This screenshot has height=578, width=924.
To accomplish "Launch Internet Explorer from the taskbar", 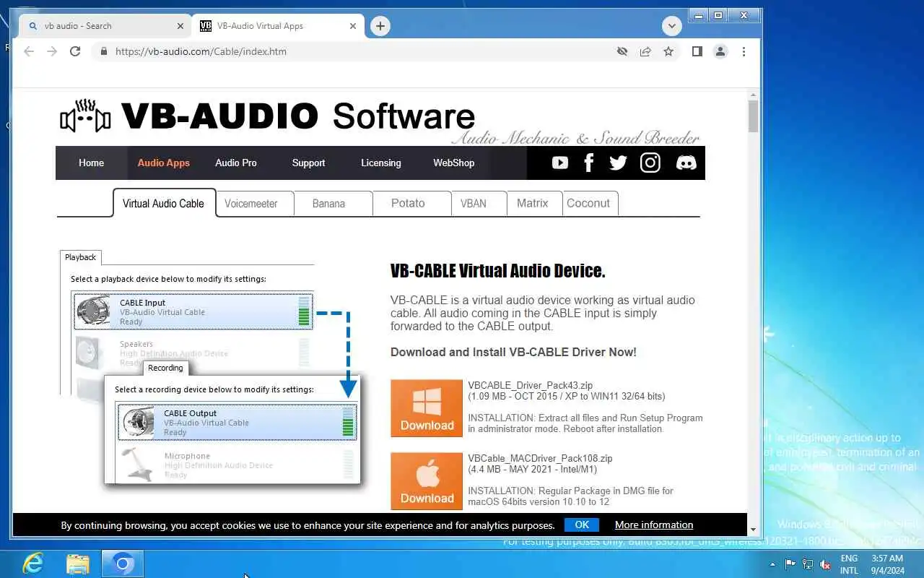I will pos(32,564).
